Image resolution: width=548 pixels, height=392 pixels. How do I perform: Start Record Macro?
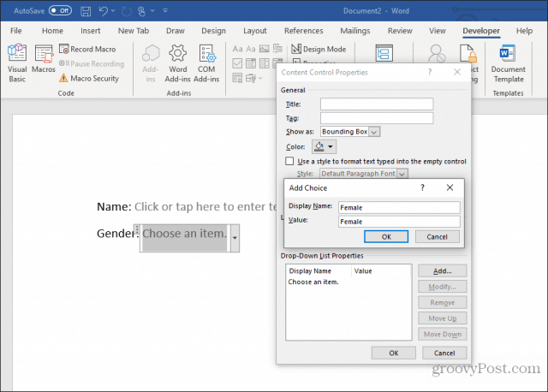(x=87, y=50)
